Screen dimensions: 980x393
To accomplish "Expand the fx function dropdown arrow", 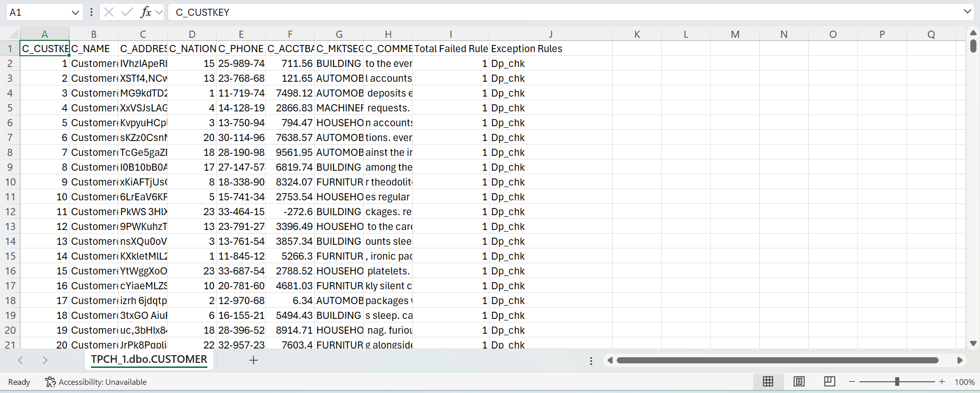I will click(158, 12).
